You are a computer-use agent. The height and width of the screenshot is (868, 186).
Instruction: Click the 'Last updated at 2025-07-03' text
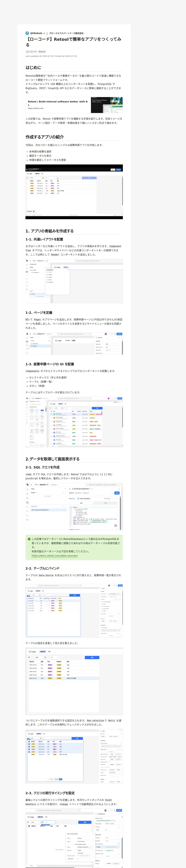(40, 56)
